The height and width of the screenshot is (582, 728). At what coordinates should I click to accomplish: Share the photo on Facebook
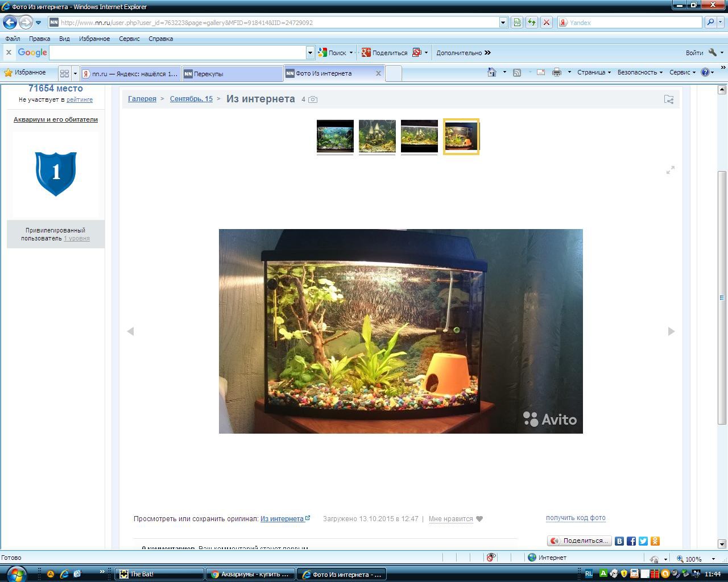[x=631, y=541]
